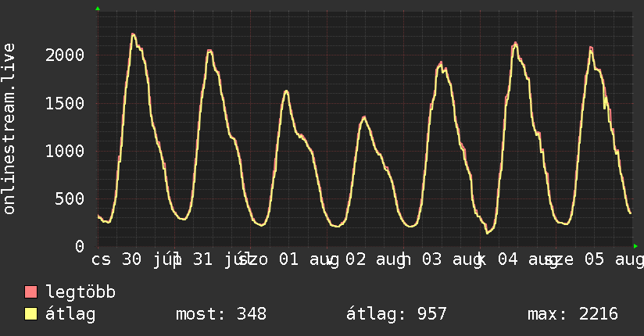The width and height of the screenshot is (644, 336).
Task: Click the '02 aug' date label
Action: 375,259
